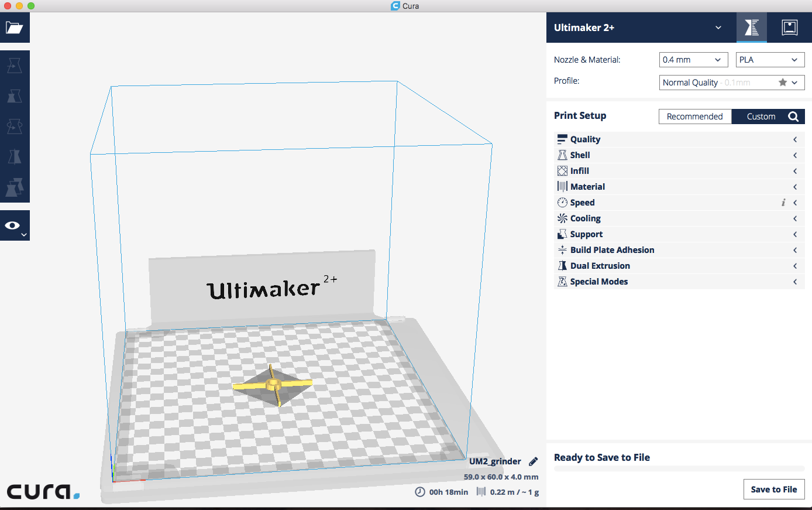This screenshot has width=812, height=510.
Task: Expand the Material settings category
Action: [679, 187]
